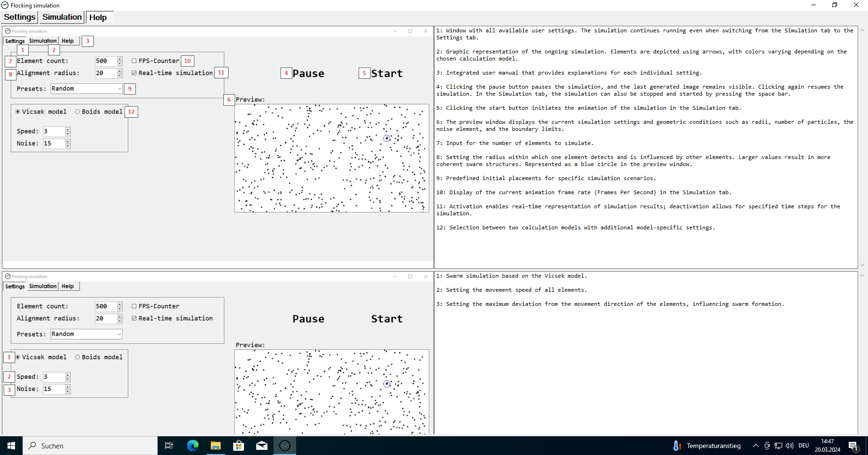
Task: Open Presets Random dropdown in upper screenshot
Action: (x=86, y=89)
